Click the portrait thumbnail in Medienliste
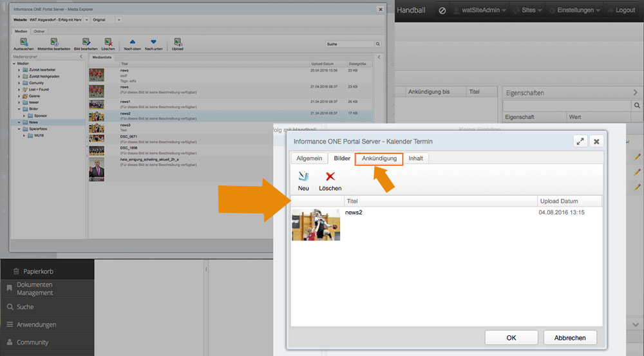Viewport: 644px width, 356px height. click(97, 169)
